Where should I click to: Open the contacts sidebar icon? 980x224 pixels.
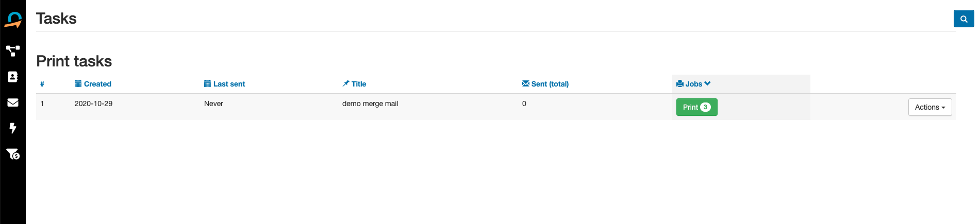(13, 77)
